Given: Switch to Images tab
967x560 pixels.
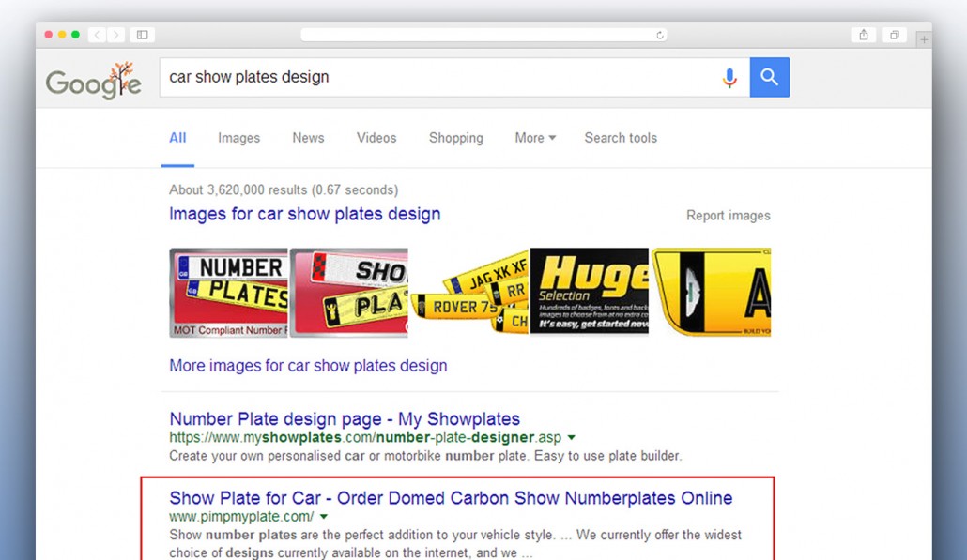Looking at the screenshot, I should 238,138.
